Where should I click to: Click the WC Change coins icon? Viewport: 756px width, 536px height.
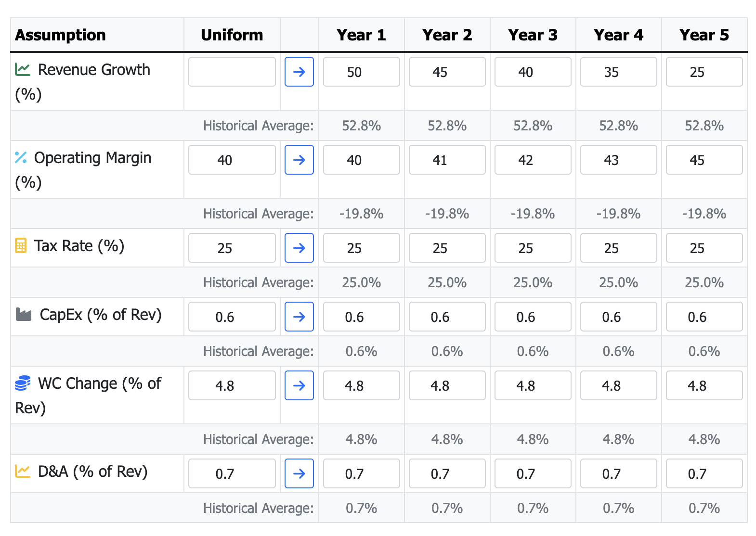[x=23, y=383]
